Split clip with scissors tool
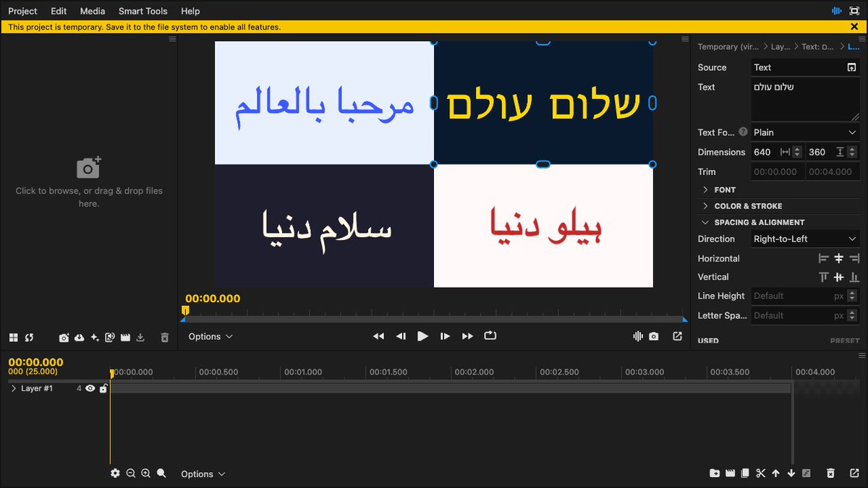Viewport: 868px width, 488px height. pyautogui.click(x=760, y=474)
